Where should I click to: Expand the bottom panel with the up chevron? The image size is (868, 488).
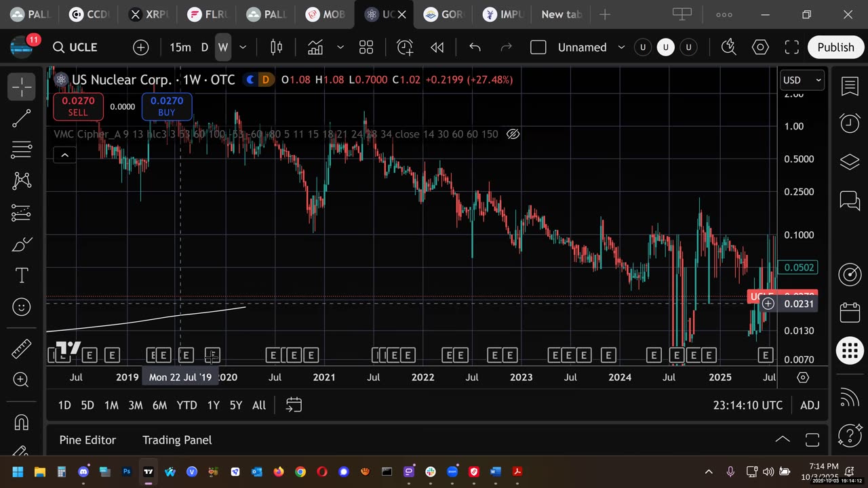coord(783,440)
